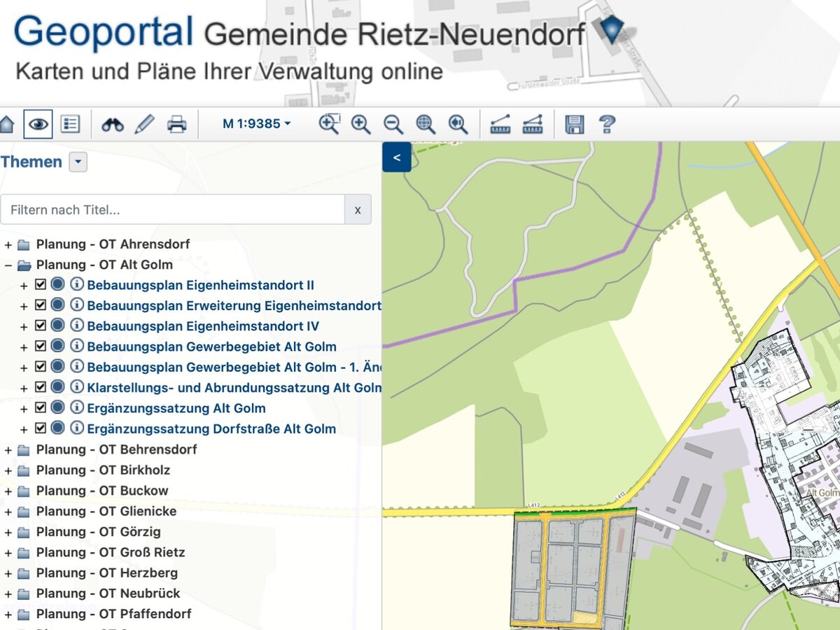Zoom to full extent globe icon
Image resolution: width=840 pixels, height=630 pixels.
pos(426,125)
